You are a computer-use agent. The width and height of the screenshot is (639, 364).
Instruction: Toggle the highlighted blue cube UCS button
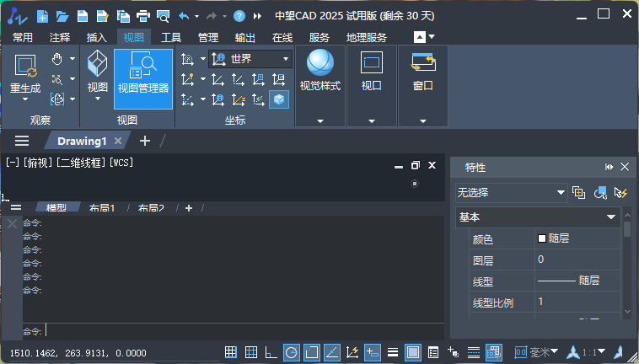tap(279, 99)
